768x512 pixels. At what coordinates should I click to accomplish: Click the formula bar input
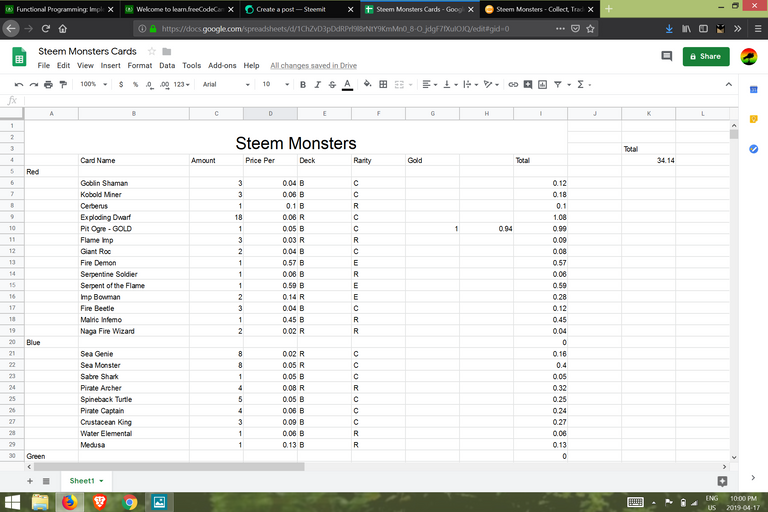381,100
